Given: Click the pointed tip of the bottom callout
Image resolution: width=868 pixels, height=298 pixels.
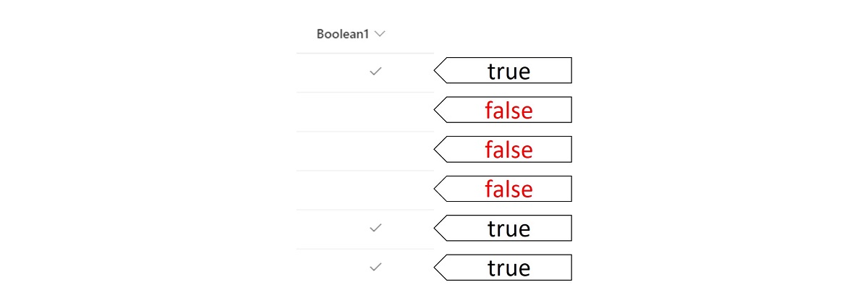Looking at the screenshot, I should pos(436,268).
